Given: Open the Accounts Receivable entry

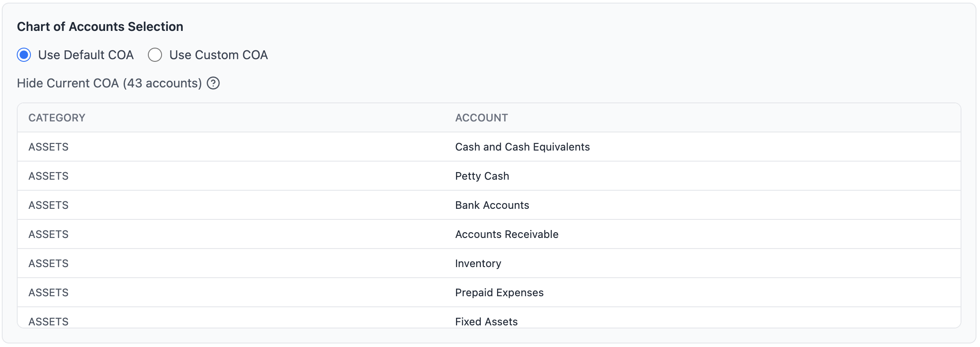Looking at the screenshot, I should click(506, 234).
